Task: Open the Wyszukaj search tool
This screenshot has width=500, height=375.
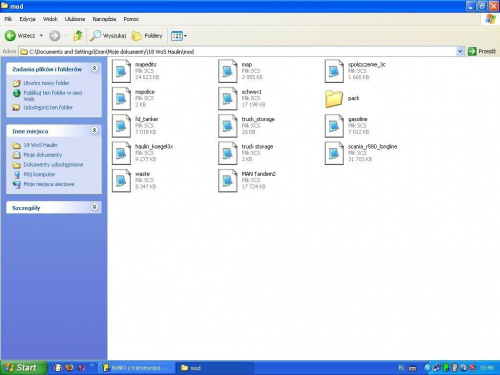Action: coord(108,35)
